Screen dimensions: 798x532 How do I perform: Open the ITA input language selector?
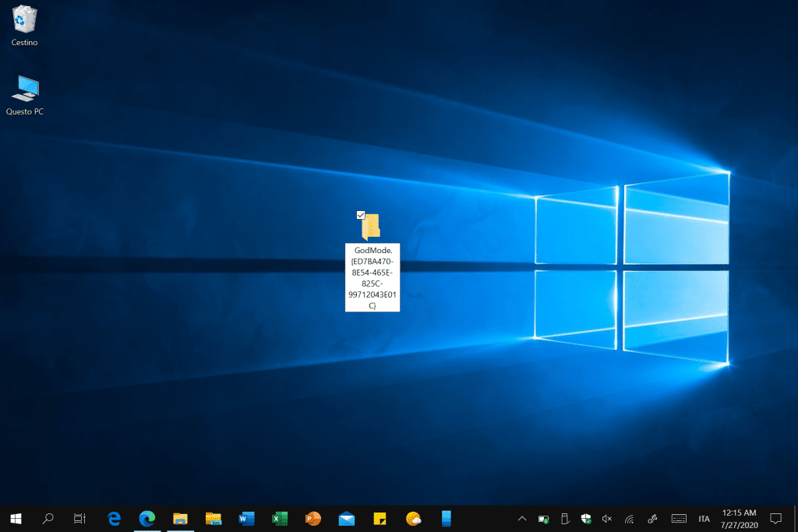click(x=704, y=519)
